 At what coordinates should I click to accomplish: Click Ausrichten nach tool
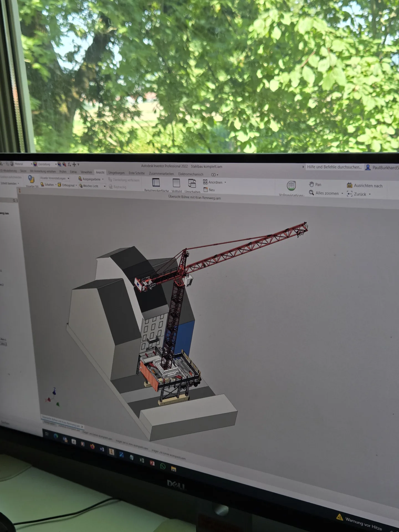365,186
